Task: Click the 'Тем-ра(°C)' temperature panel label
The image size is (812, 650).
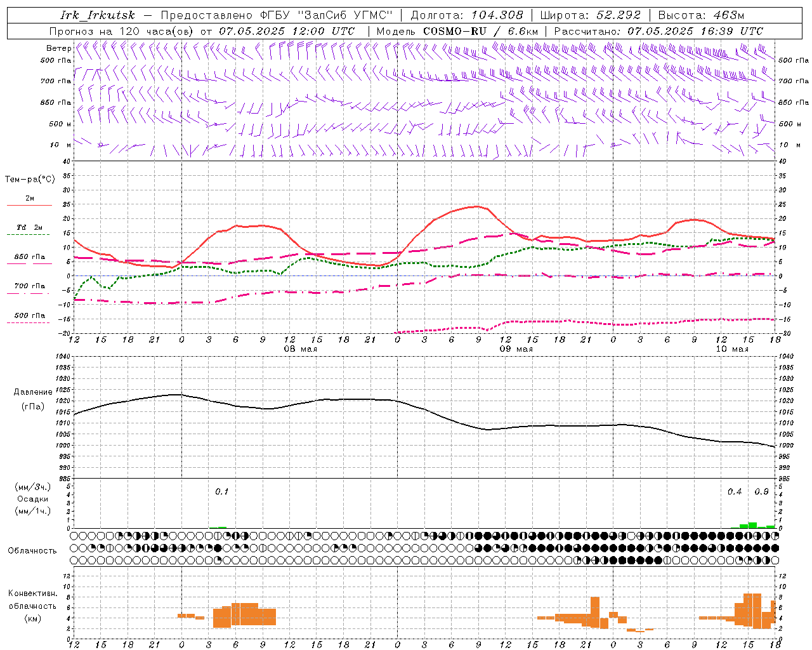Action: [x=30, y=180]
